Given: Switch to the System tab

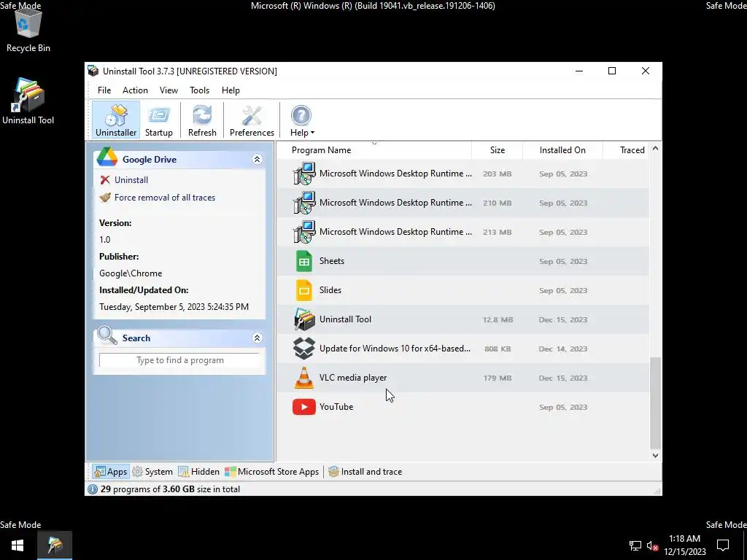Looking at the screenshot, I should tap(152, 472).
